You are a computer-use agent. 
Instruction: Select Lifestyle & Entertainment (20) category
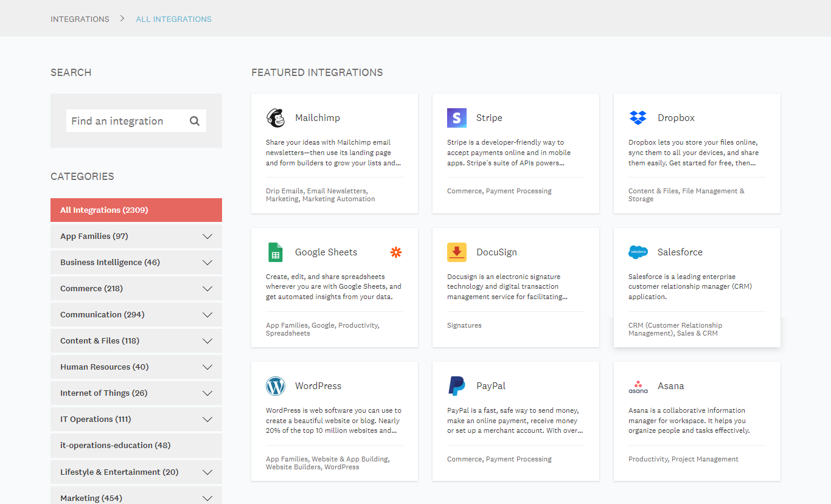[136, 472]
